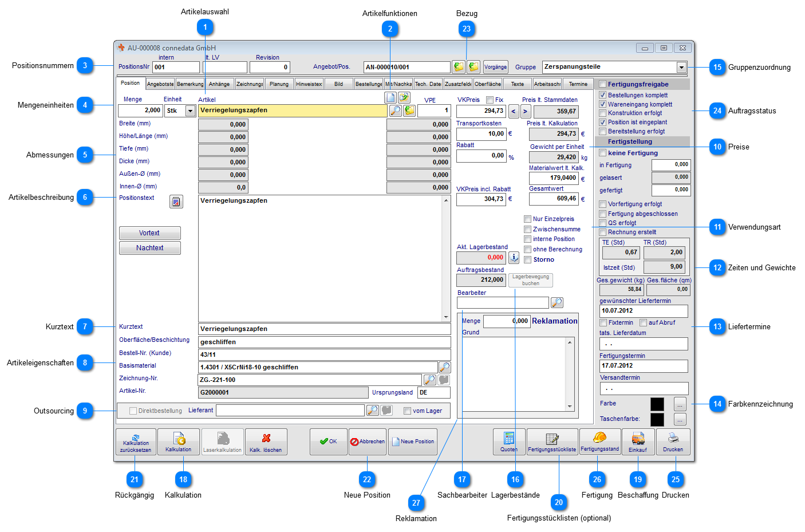Search for an article with the magnifier icon
Screen dimensions: 805x532
click(x=395, y=111)
